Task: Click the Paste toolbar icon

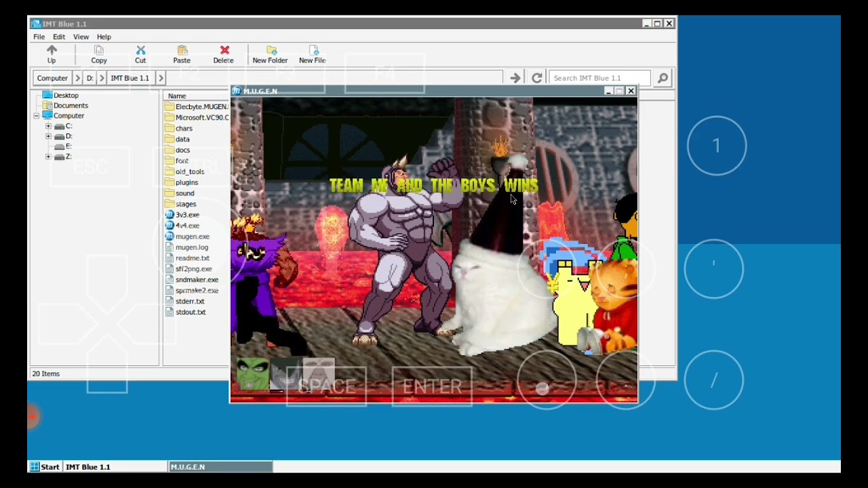Action: tap(182, 50)
